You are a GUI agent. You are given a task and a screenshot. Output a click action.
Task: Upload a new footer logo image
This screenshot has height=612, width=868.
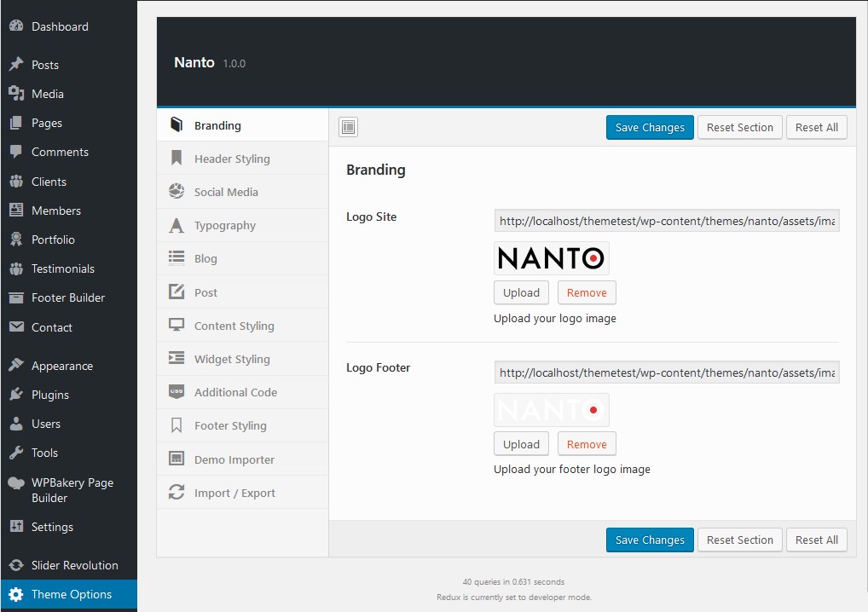pyautogui.click(x=521, y=445)
